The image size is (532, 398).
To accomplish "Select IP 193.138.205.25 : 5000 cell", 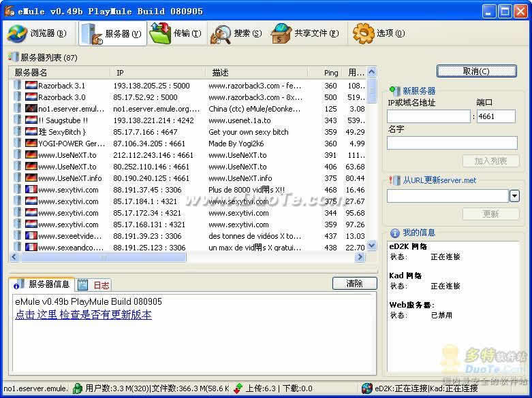I will [x=151, y=86].
